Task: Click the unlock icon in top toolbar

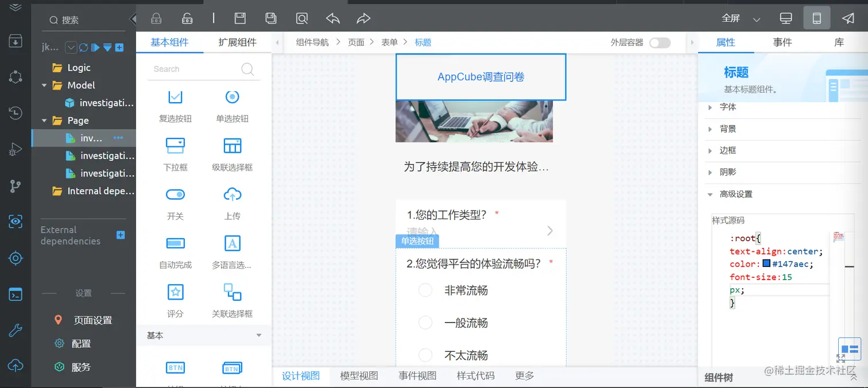Action: (187, 18)
